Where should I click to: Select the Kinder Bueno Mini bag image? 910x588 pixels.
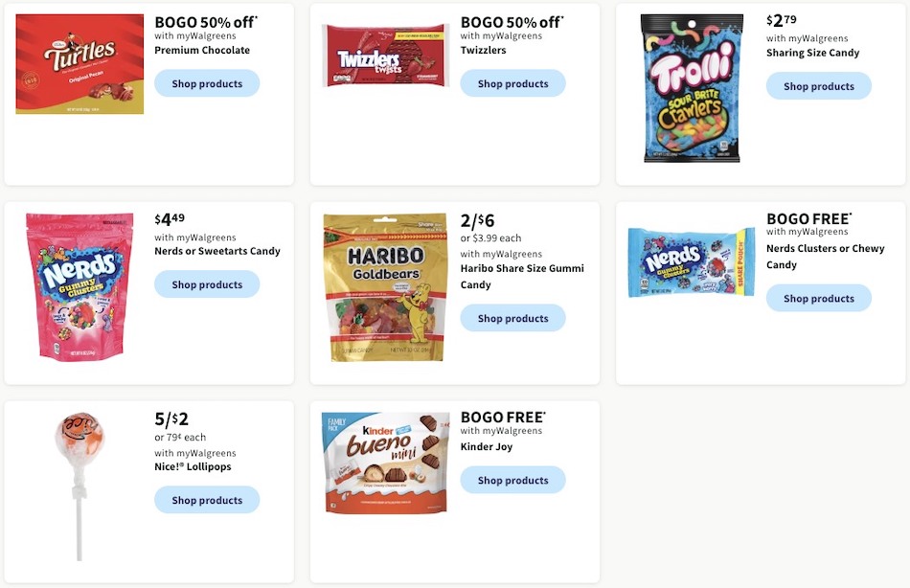[385, 463]
